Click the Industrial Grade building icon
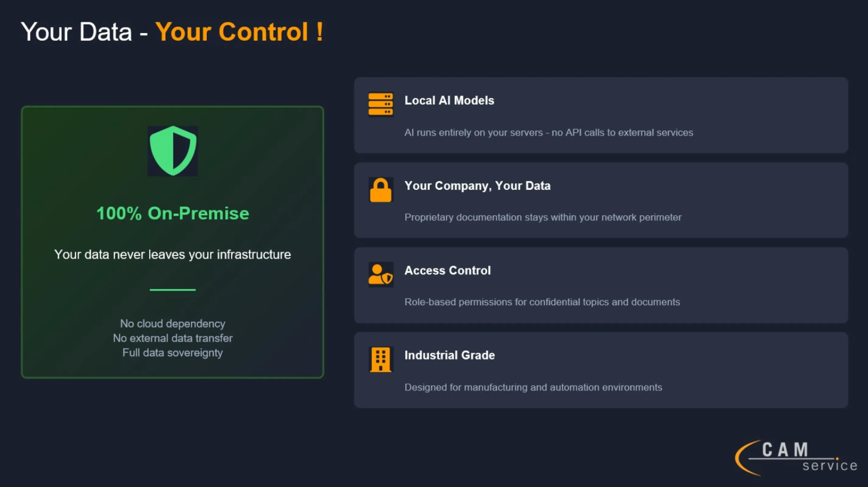Viewport: 868px width, 487px height. tap(381, 359)
